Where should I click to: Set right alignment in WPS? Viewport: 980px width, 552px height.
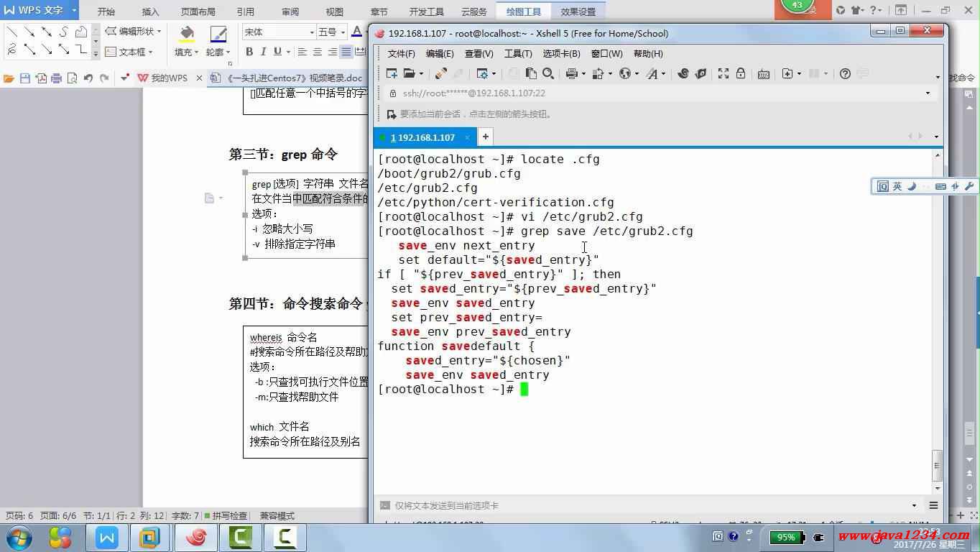[332, 52]
